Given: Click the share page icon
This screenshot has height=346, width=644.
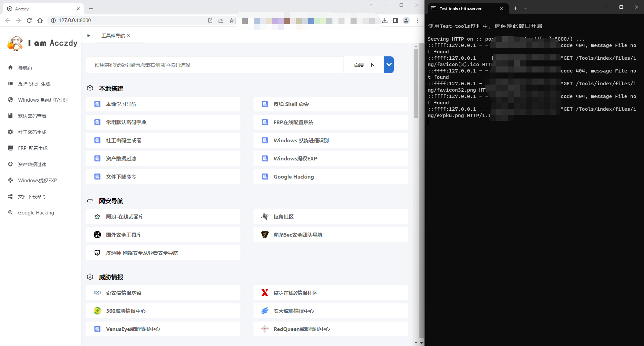Looking at the screenshot, I should 221,20.
